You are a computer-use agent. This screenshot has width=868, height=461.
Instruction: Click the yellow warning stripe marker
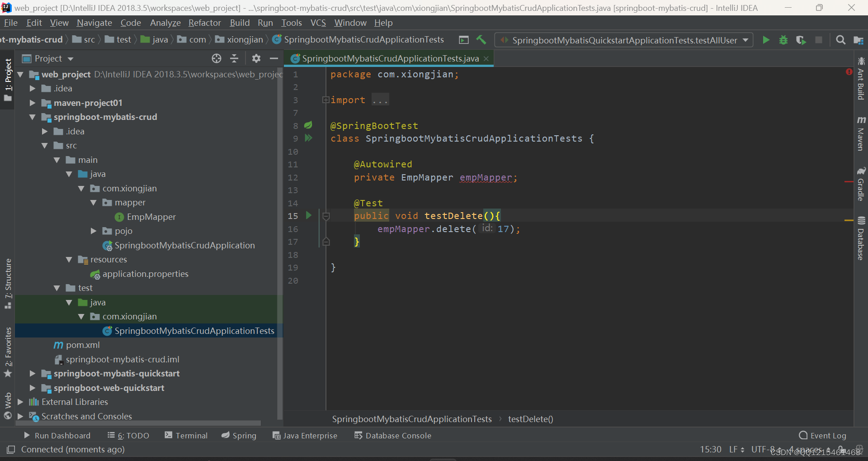pos(849,220)
